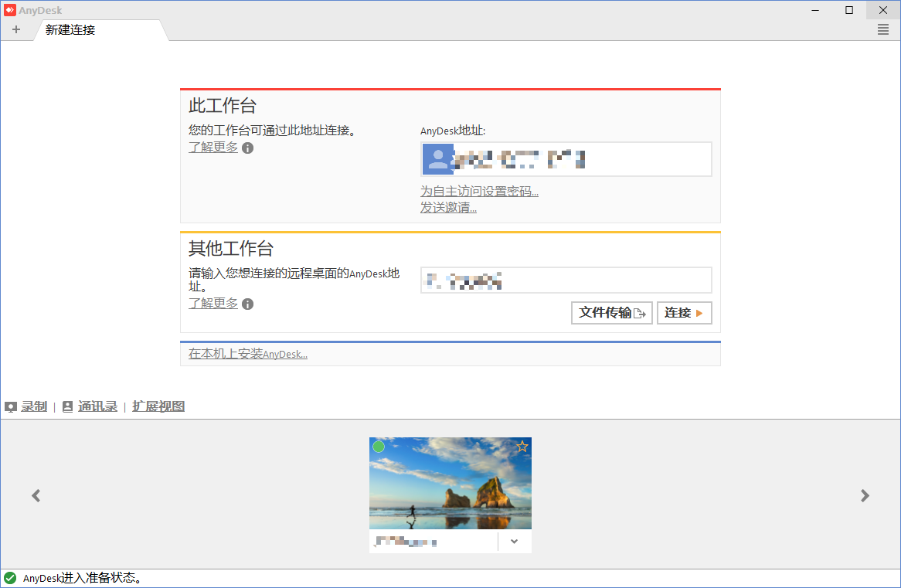Image resolution: width=901 pixels, height=588 pixels.
Task: Click the remote desk address input field
Action: (566, 280)
